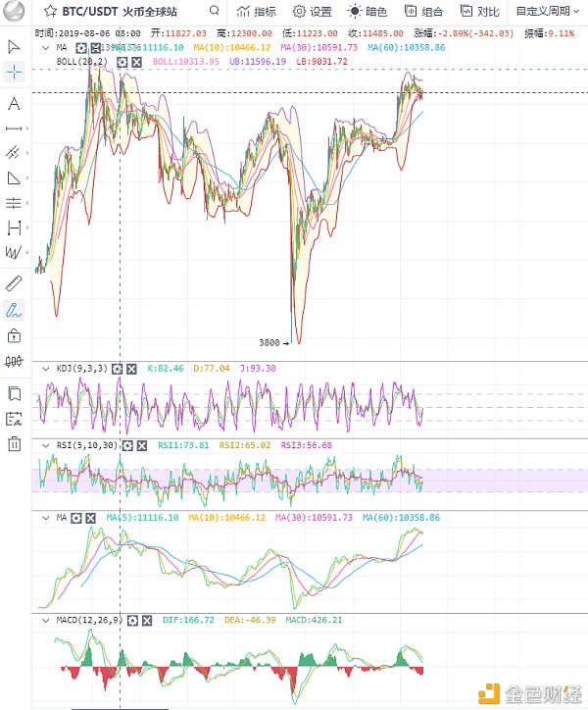588x710 pixels.
Task: Remove the MACD(12,26,9) indicator panel
Action: (147, 620)
